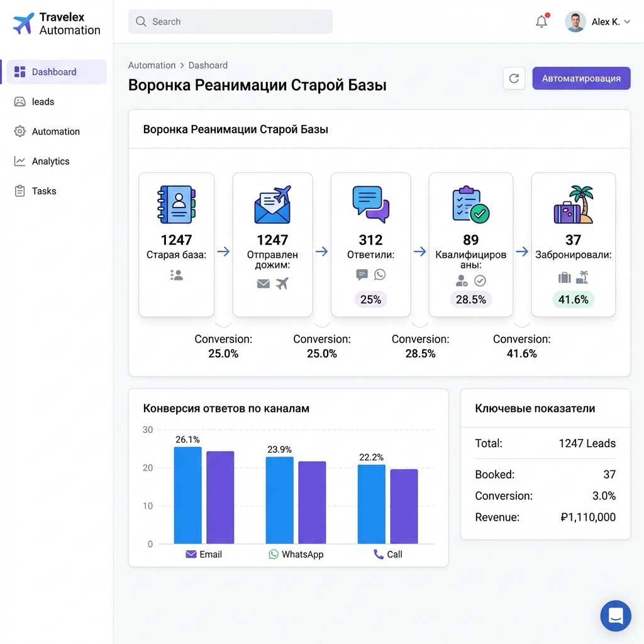Screen dimensions: 644x644
Task: Click the chat bubbles icon above 312 replies
Action: click(370, 203)
